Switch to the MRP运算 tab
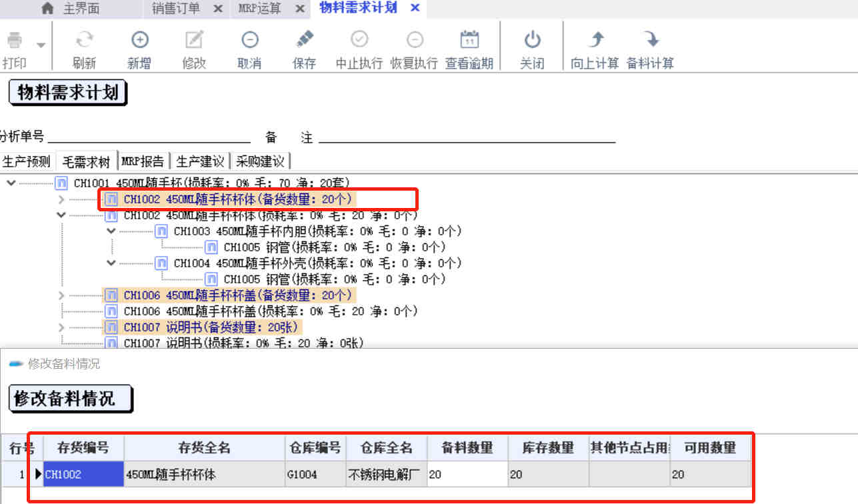Image resolution: width=858 pixels, height=504 pixels. (259, 9)
